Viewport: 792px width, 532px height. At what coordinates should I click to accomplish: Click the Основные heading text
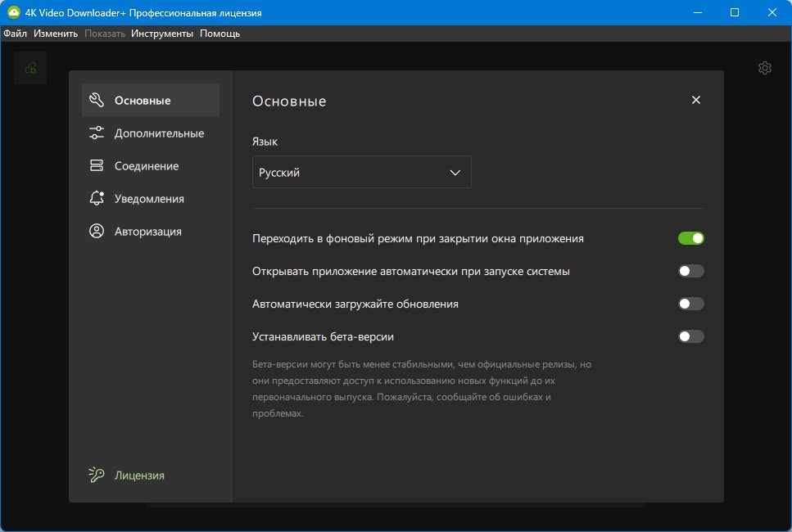tap(289, 101)
